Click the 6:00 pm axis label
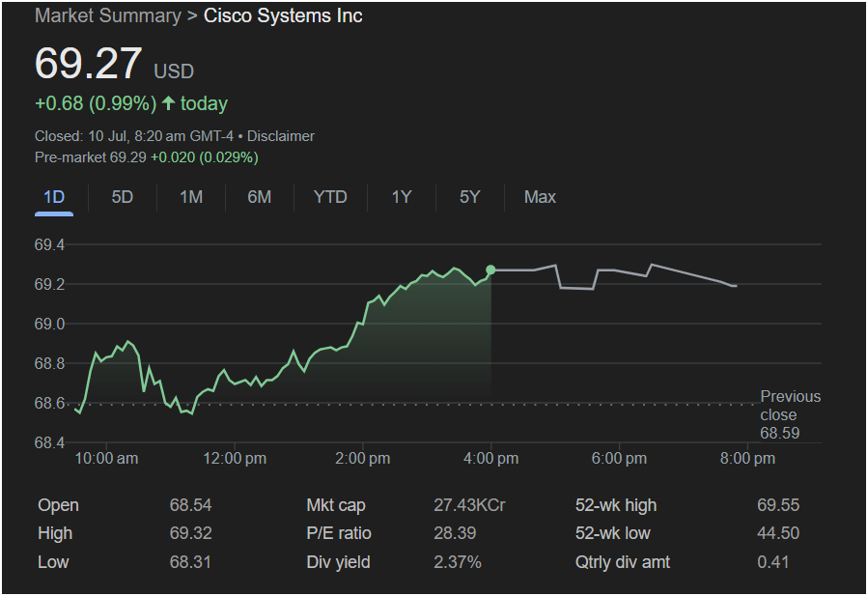Image resolution: width=868 pixels, height=596 pixels. (x=619, y=459)
